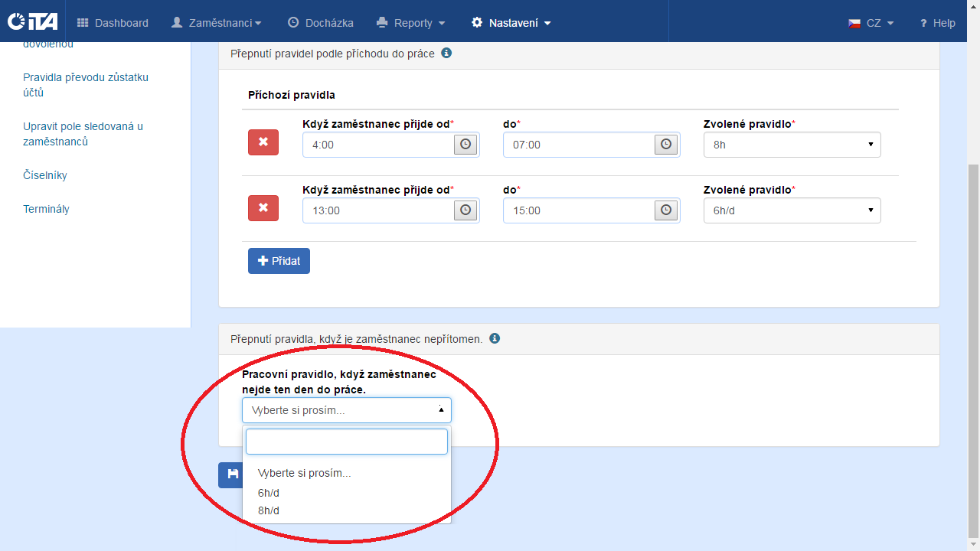Remove the 13:00 to 15:00 rule
This screenshot has width=980, height=551.
tap(263, 208)
